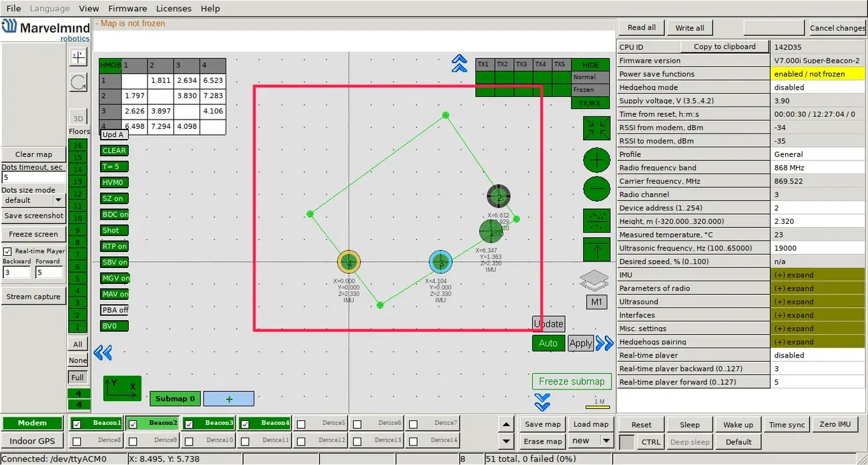
Task: Click the rotate map circular arrow icon
Action: coord(78,82)
